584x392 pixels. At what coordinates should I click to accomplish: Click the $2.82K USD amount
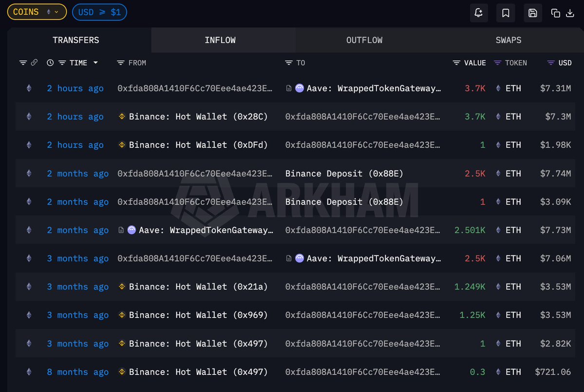[x=555, y=344]
